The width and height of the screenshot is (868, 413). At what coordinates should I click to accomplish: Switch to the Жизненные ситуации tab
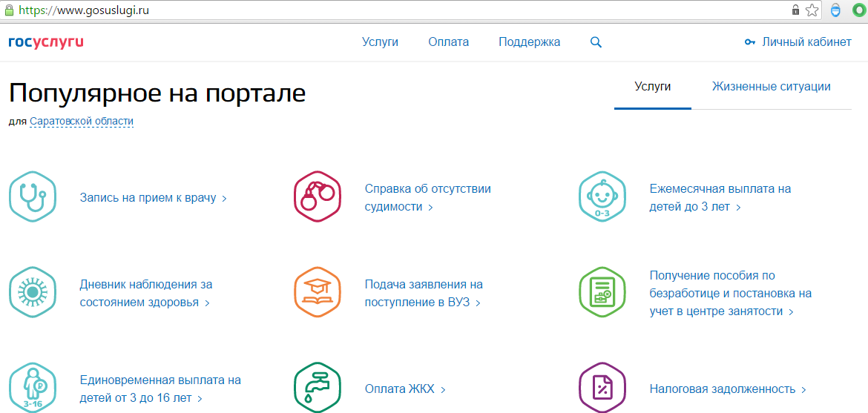[771, 86]
